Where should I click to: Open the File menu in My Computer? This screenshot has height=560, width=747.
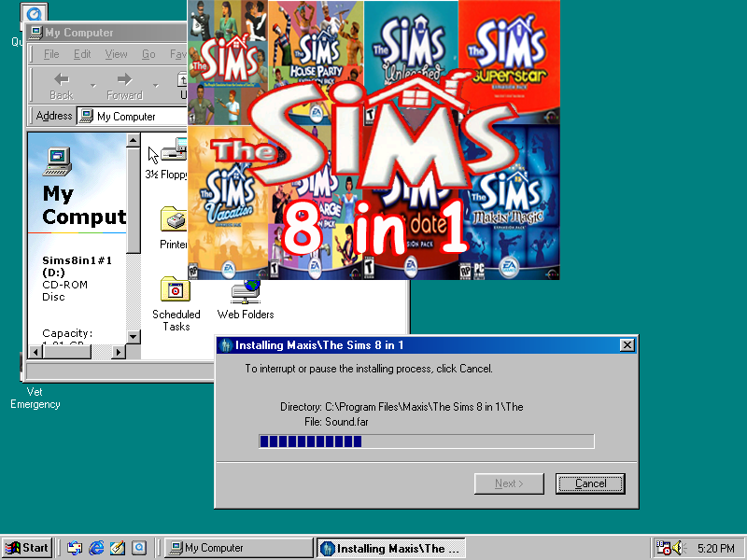51,54
